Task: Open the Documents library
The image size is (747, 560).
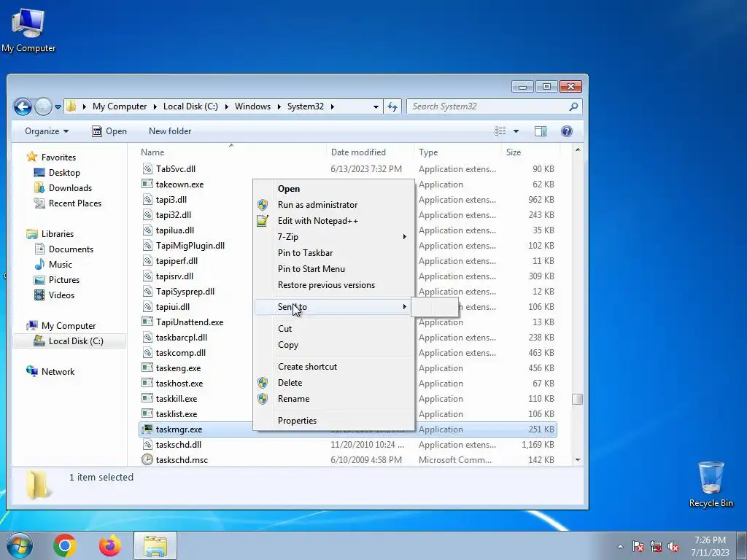Action: pyautogui.click(x=64, y=249)
